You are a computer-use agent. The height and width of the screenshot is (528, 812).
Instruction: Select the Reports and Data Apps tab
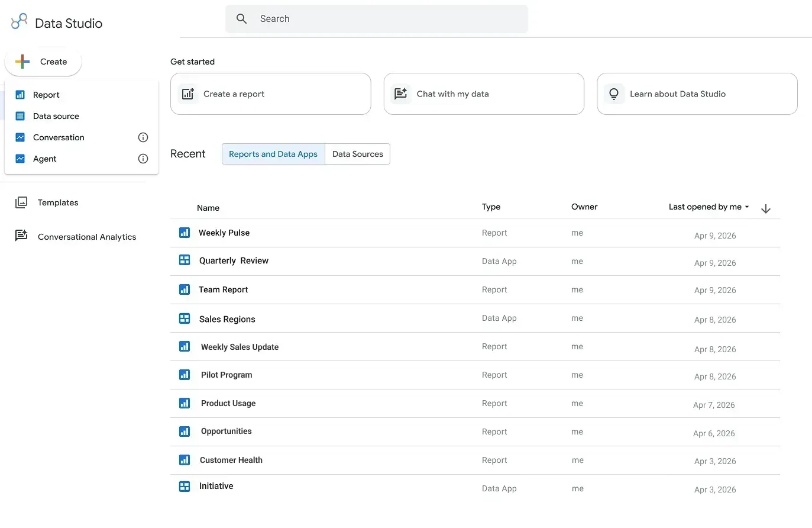(x=273, y=154)
